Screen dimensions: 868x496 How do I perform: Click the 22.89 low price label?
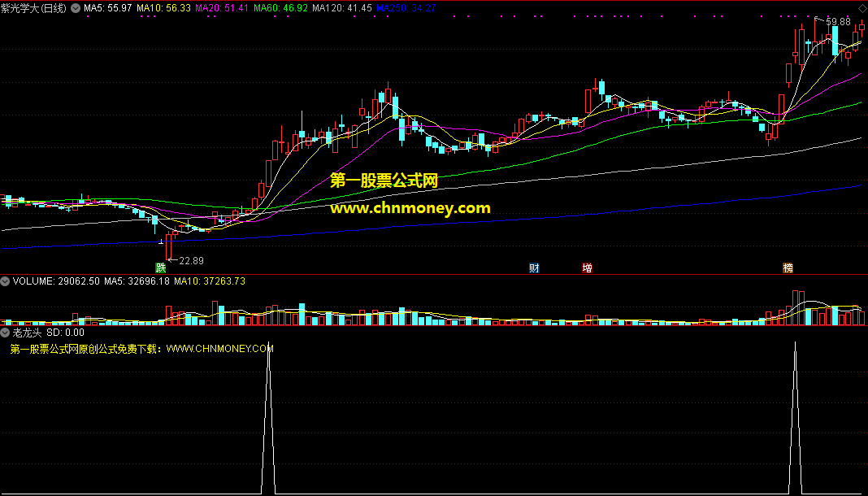[x=192, y=261]
